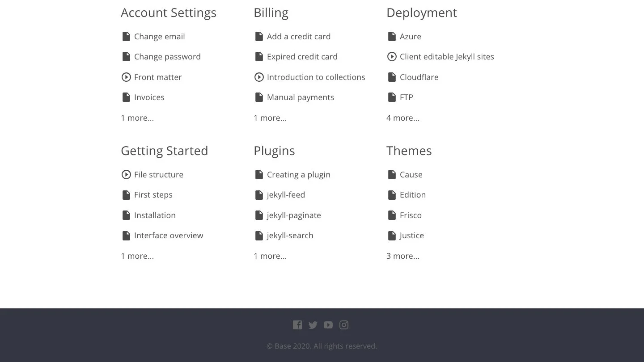Viewport: 644px width, 362px height.
Task: Open the jekyll-feed article
Action: tap(286, 195)
